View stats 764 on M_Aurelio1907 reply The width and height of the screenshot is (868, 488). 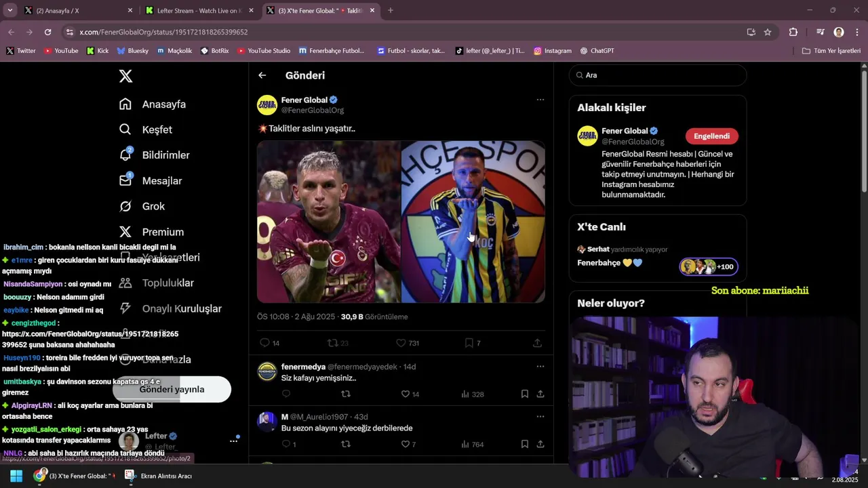[472, 445]
